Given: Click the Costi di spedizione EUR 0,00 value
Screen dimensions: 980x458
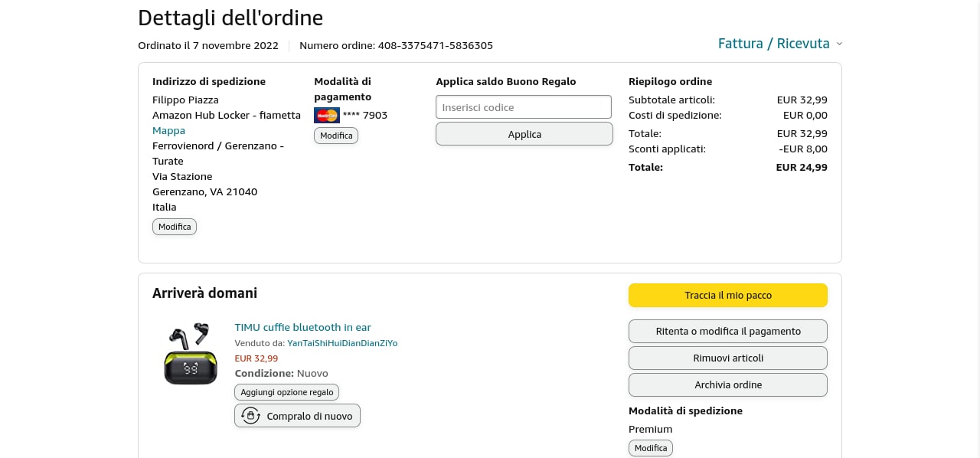Looking at the screenshot, I should [x=805, y=115].
